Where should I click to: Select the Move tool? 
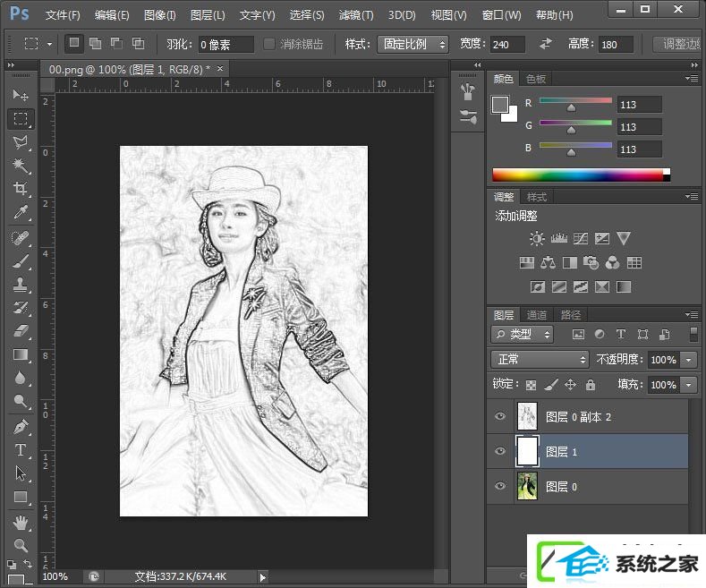[21, 95]
